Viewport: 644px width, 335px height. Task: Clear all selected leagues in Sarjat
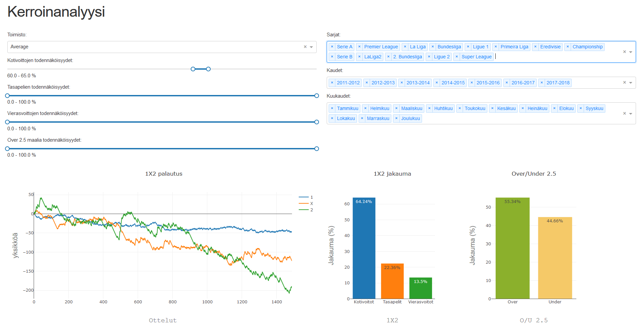pyautogui.click(x=624, y=52)
